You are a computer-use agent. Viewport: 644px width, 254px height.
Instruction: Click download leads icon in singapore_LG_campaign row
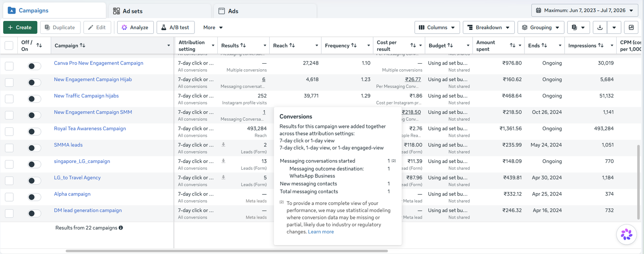[223, 161]
